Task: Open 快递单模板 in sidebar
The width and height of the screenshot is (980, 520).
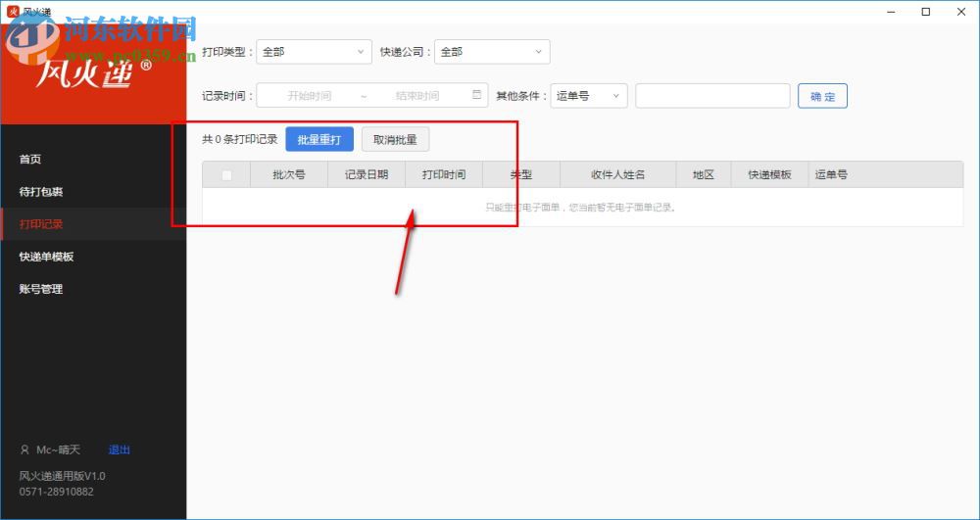Action: tap(93, 257)
